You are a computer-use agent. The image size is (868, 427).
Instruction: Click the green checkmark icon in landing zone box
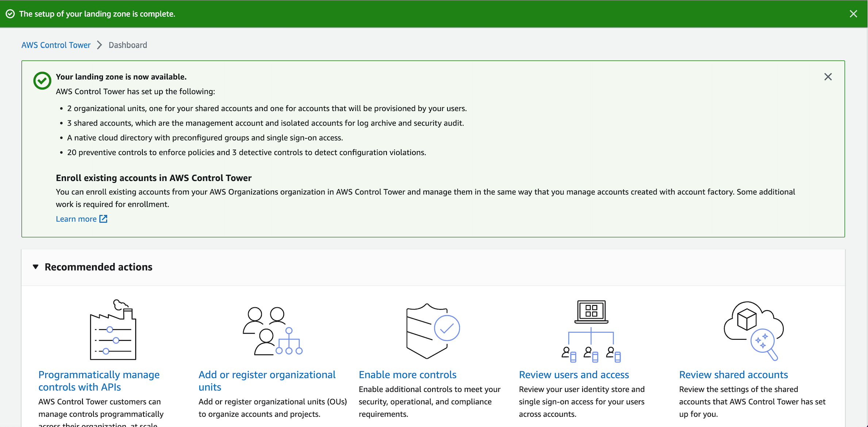click(x=42, y=81)
